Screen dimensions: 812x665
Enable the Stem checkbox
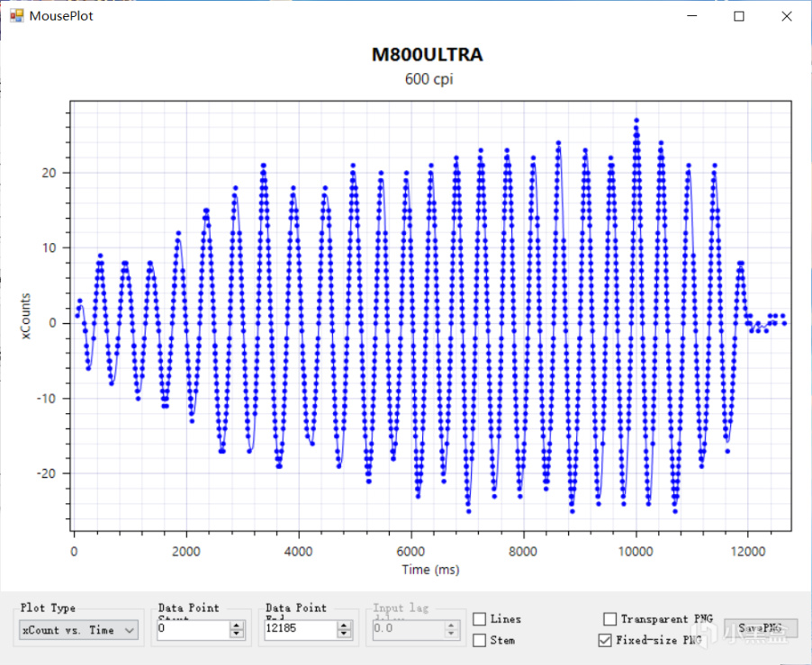pyautogui.click(x=480, y=641)
